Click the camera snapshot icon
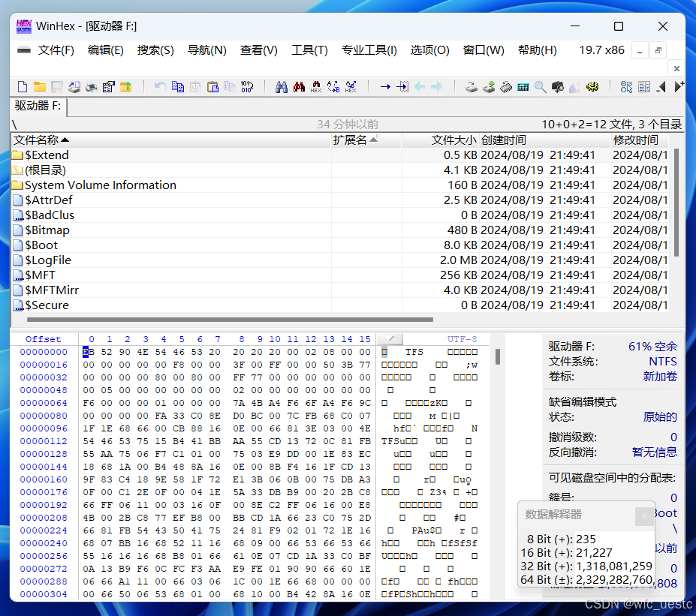Viewport: 696px width, 616px height. [x=558, y=87]
